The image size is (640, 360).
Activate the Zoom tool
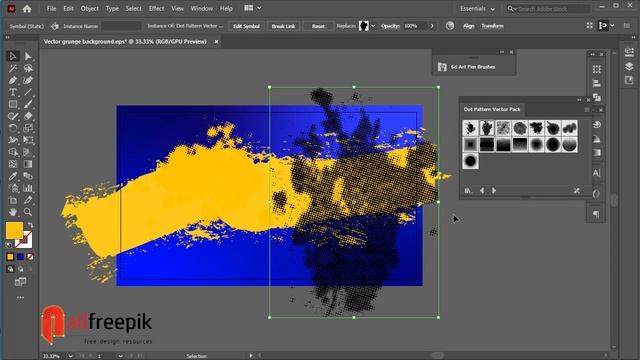[x=28, y=212]
